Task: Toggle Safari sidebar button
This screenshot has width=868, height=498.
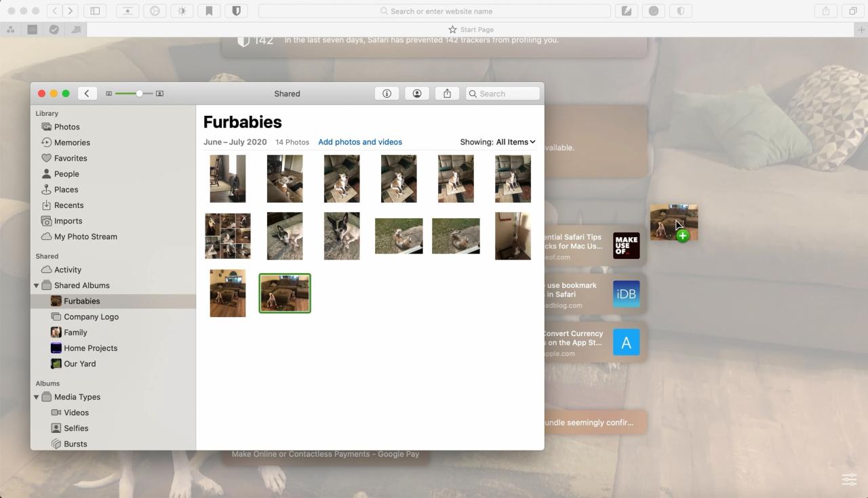Action: click(x=95, y=11)
